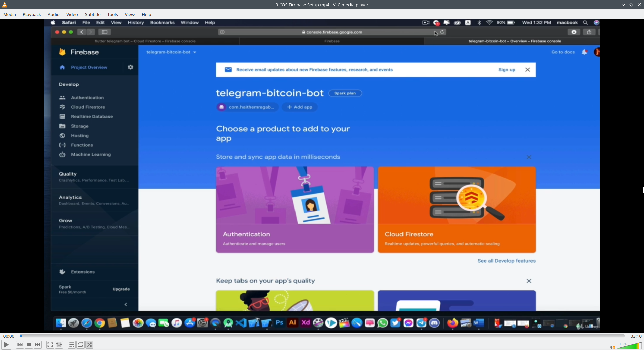Switch to the middle Firebase tab

332,41
